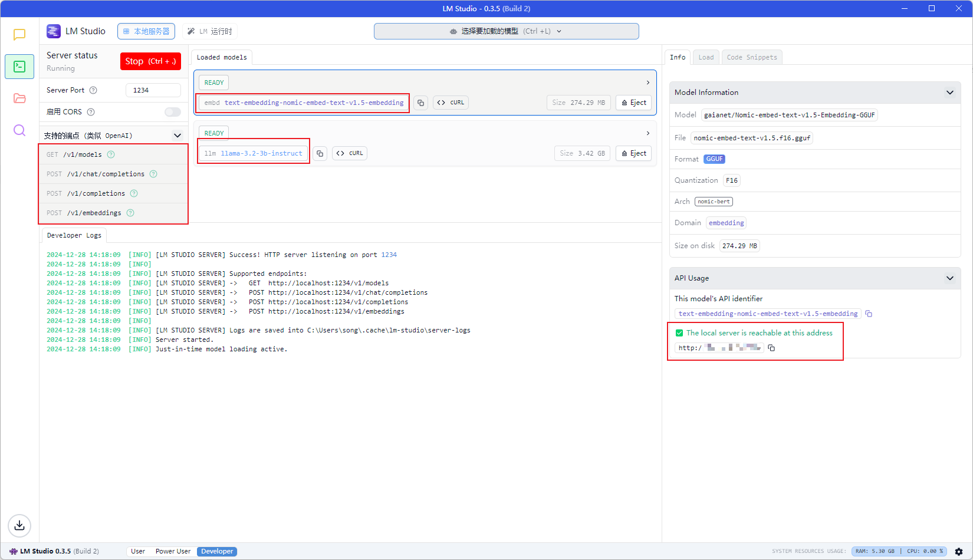This screenshot has height=560, width=973.
Task: Click the nomic-bert arch tag
Action: (714, 202)
